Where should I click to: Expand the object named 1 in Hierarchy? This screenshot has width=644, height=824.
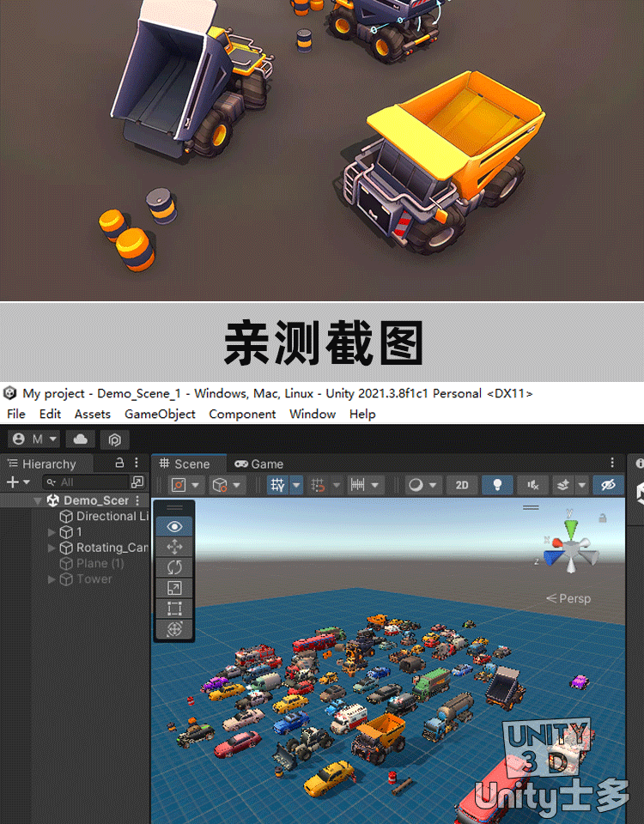pos(52,532)
